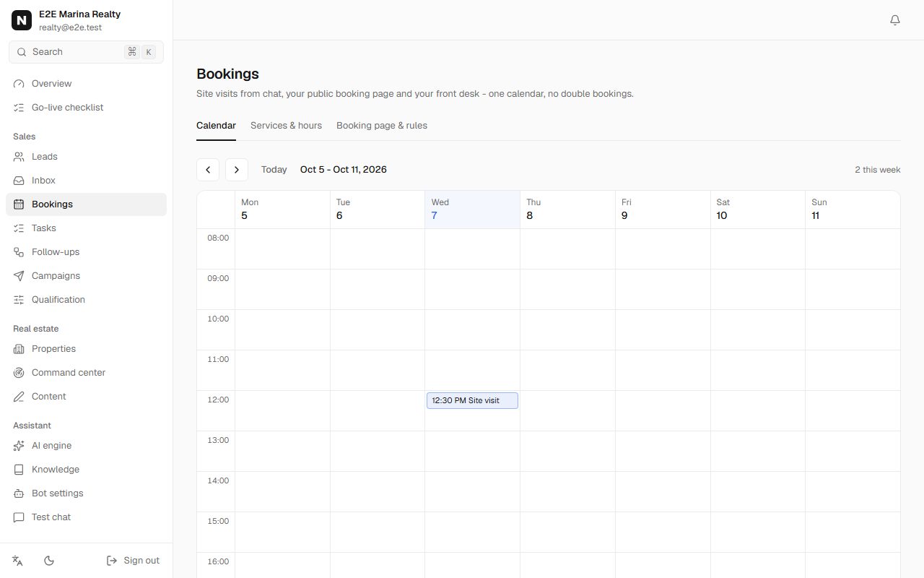
Task: Go to previous week
Action: pos(208,170)
